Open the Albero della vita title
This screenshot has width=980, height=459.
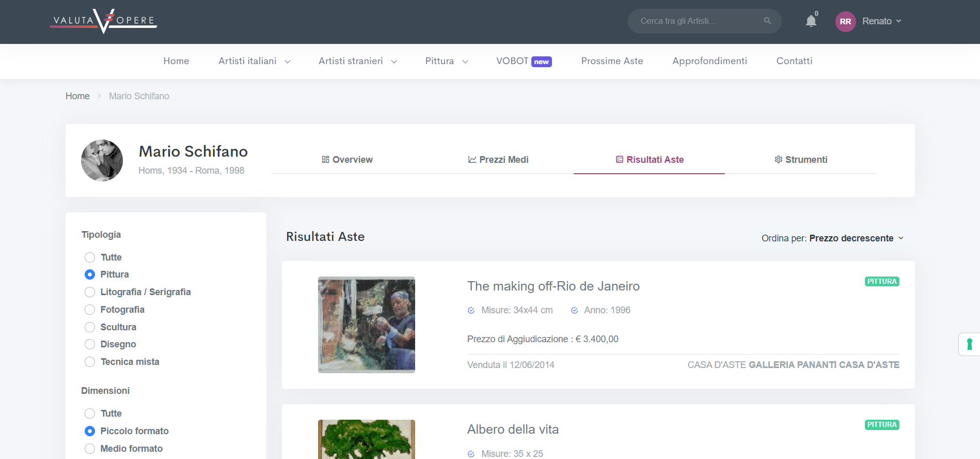point(513,429)
